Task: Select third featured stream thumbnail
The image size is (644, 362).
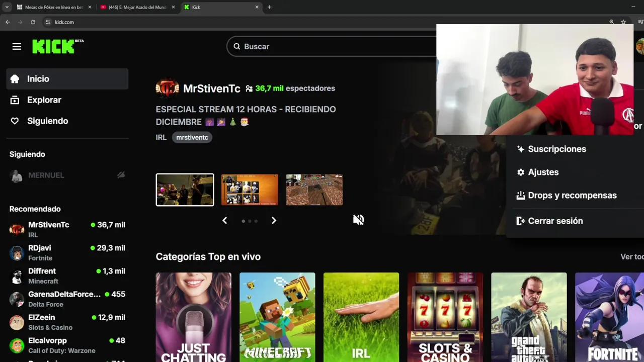Action: click(314, 190)
